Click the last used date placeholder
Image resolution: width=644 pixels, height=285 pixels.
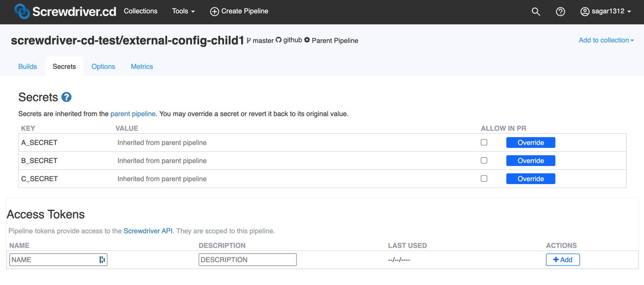click(x=399, y=260)
